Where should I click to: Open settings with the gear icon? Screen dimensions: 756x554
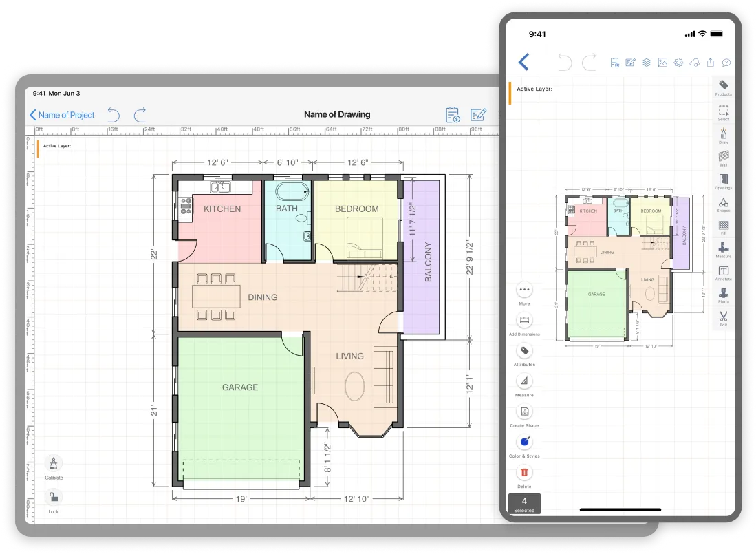coord(678,62)
